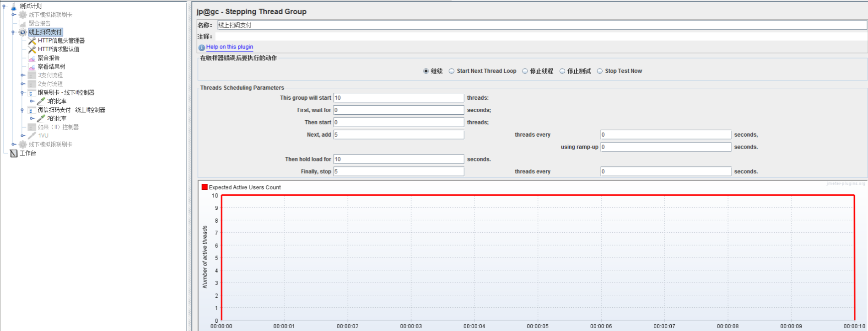Click the Finally, stop threads field

click(x=399, y=172)
